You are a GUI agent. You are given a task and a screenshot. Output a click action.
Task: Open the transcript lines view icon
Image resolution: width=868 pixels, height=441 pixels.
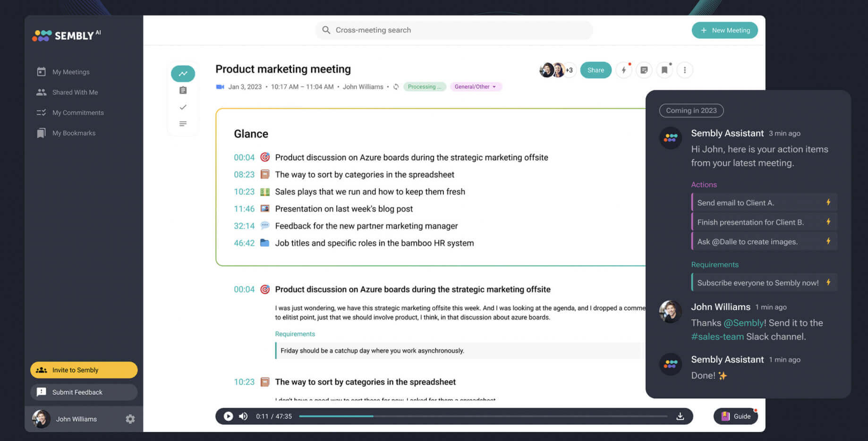[183, 124]
